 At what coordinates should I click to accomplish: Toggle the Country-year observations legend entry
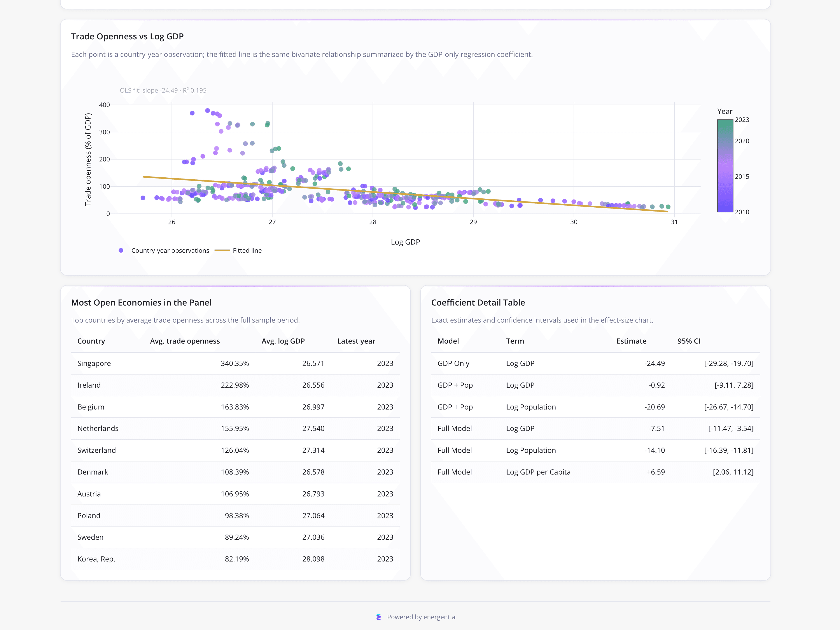click(164, 251)
